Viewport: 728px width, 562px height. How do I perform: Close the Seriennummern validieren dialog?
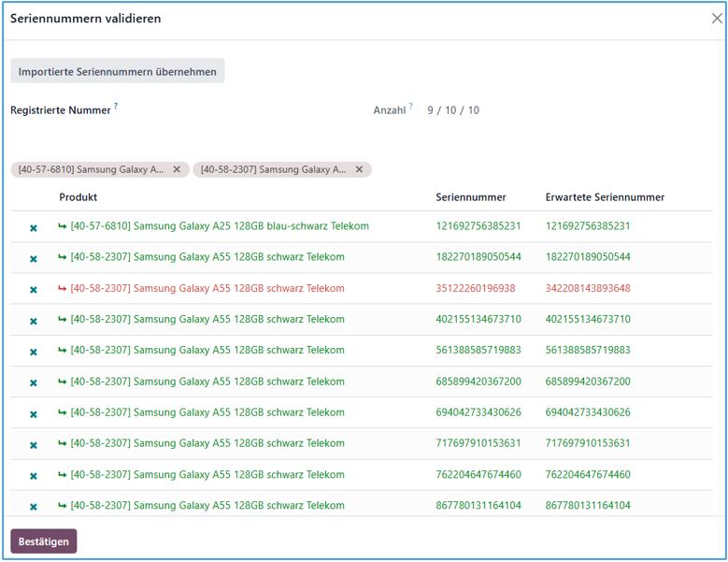717,19
